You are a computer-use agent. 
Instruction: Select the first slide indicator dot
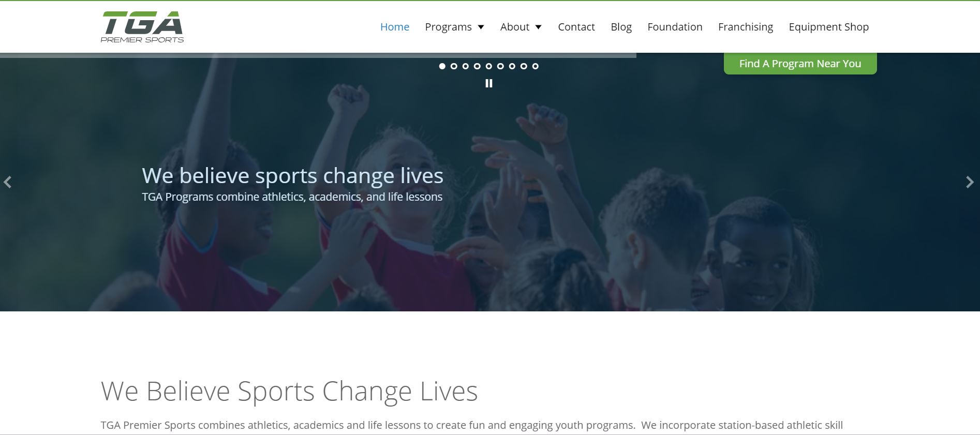442,66
